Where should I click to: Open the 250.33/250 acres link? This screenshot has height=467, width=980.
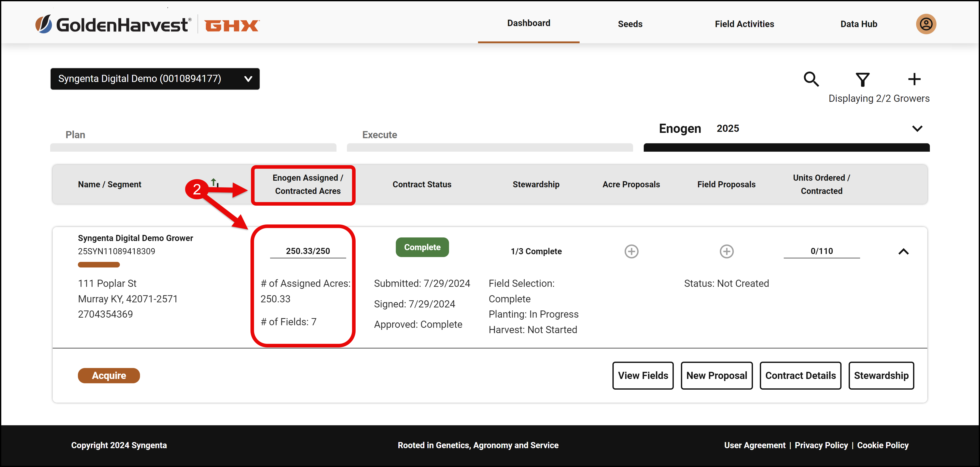point(308,251)
